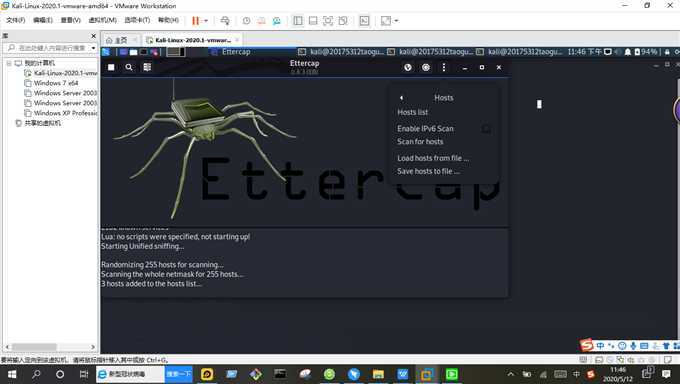Toggle the Enable IPv6 Scan checkbox

[487, 129]
